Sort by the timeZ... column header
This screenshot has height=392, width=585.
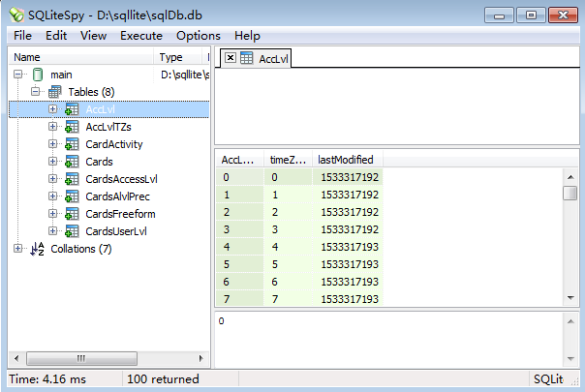pyautogui.click(x=288, y=160)
